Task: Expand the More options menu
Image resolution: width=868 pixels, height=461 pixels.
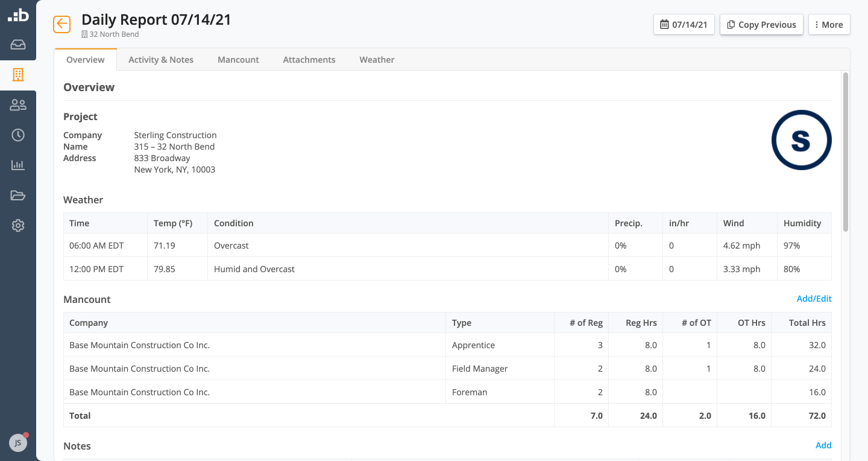Action: pos(829,25)
